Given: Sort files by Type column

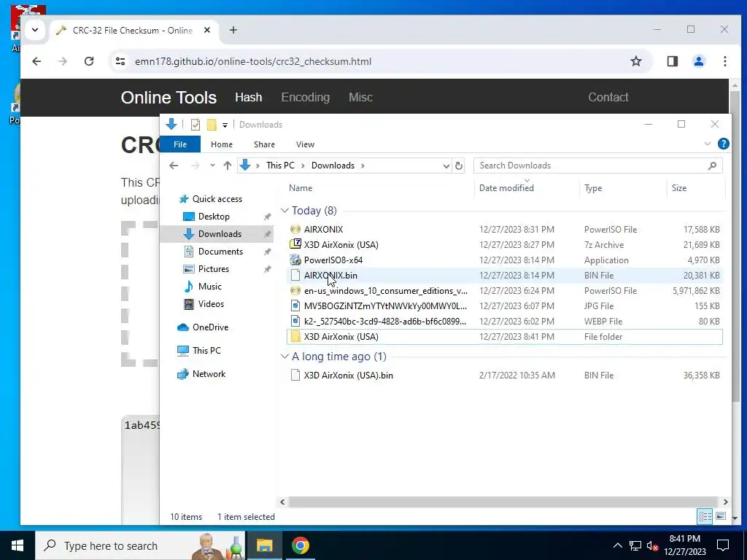Looking at the screenshot, I should click(593, 188).
